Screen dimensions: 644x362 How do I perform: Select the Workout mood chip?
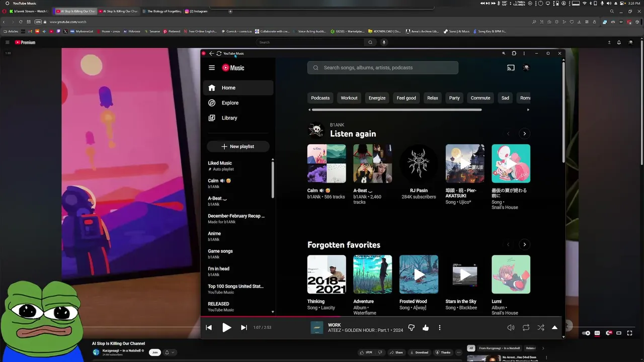(349, 98)
